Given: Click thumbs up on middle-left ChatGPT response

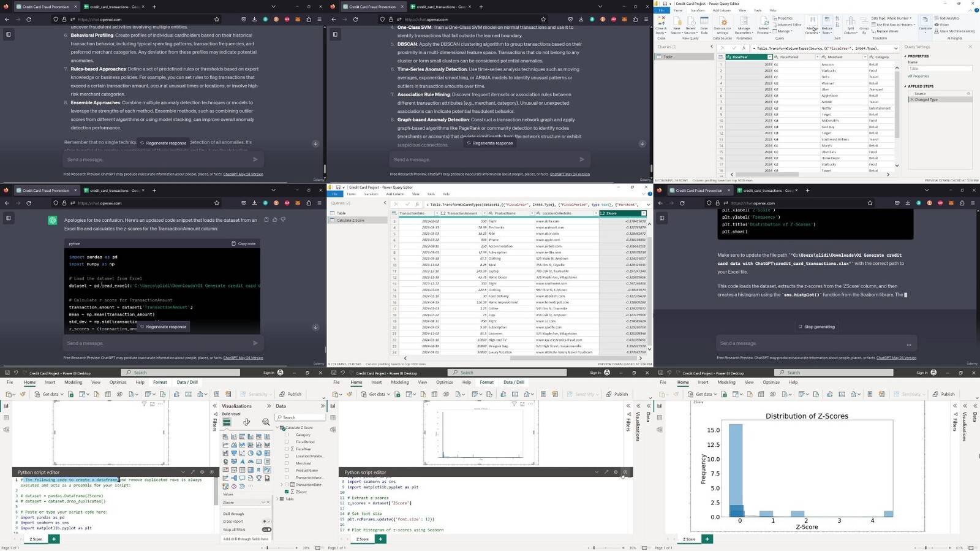Looking at the screenshot, I should [x=274, y=219].
